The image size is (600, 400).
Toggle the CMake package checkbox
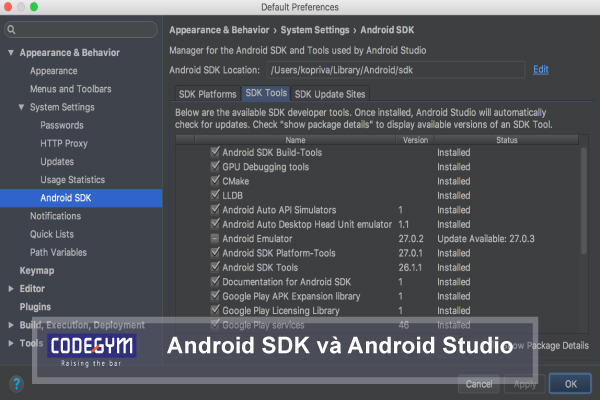(215, 181)
